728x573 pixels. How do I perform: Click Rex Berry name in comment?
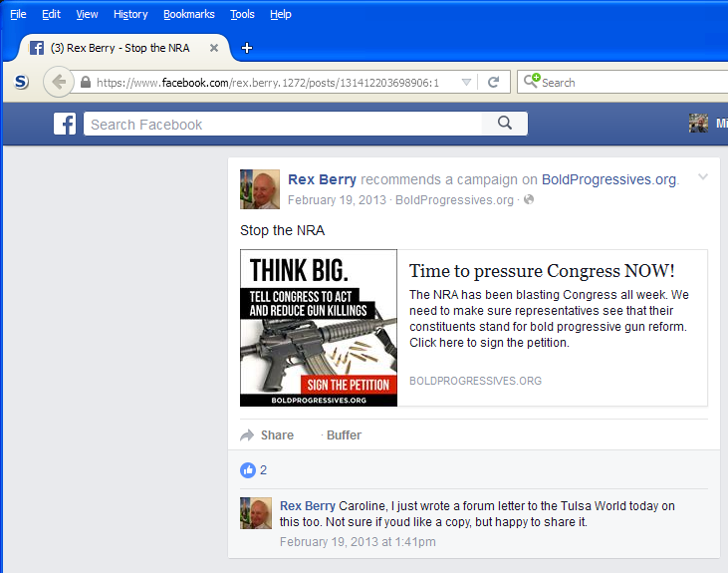(x=308, y=505)
